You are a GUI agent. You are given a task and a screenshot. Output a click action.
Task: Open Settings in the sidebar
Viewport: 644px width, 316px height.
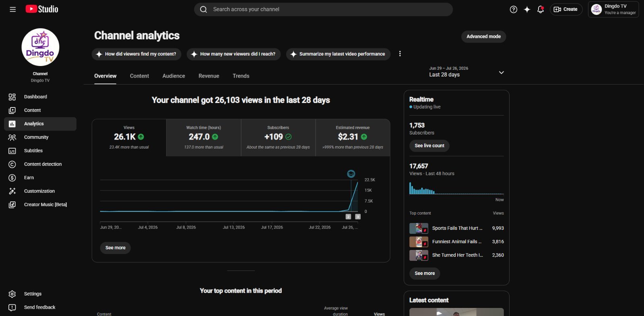click(x=40, y=294)
